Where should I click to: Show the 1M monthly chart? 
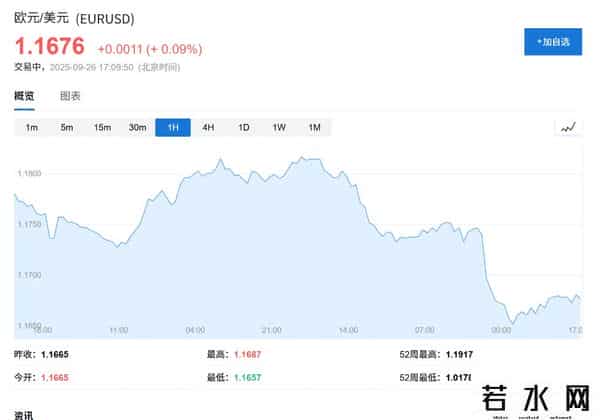pyautogui.click(x=314, y=127)
